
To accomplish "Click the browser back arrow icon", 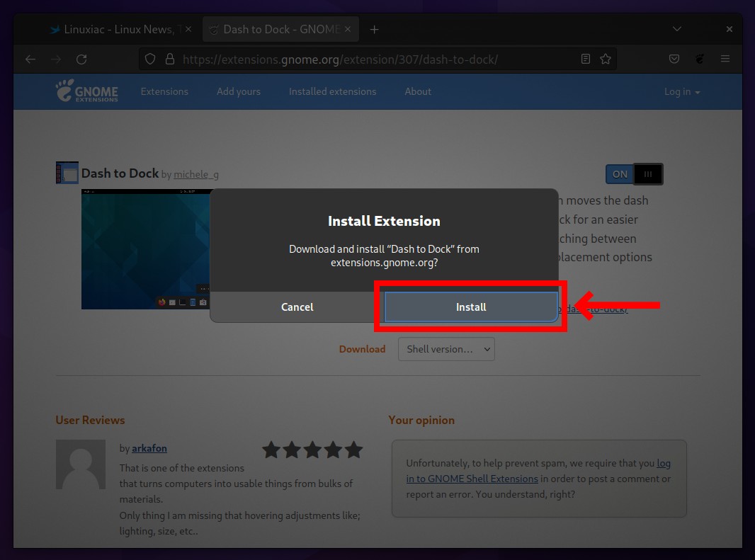I will [30, 59].
